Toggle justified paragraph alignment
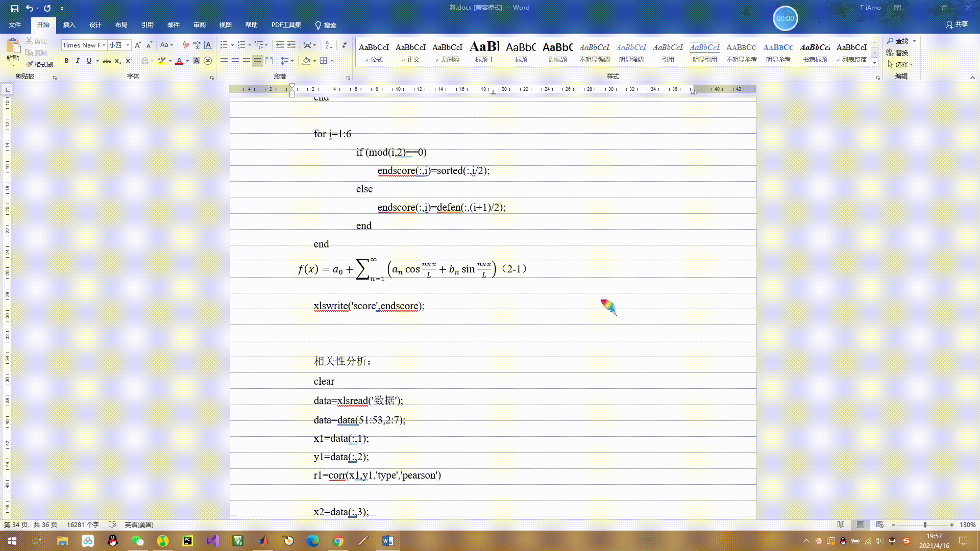Image resolution: width=980 pixels, height=551 pixels. tap(258, 61)
